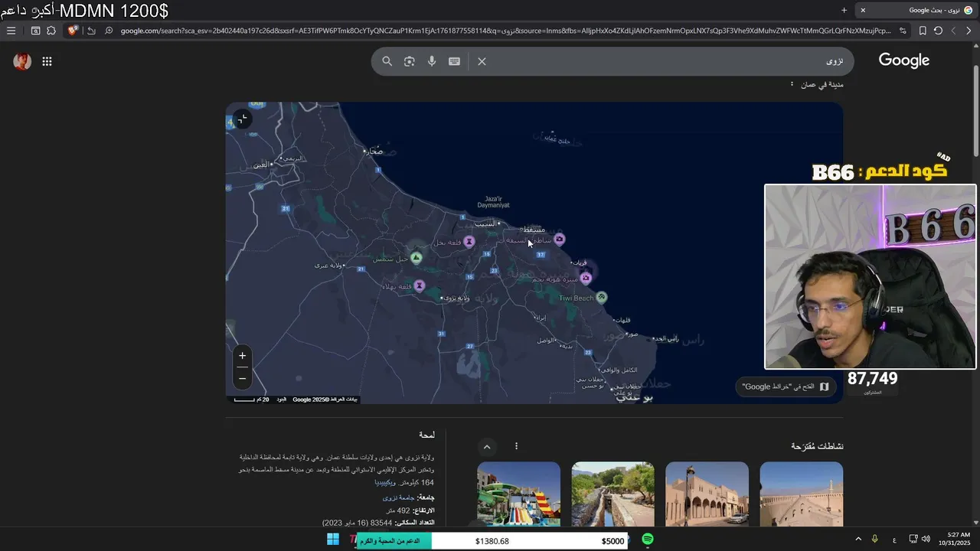980x551 pixels.
Task: Close the Google search tab
Action: pos(863,10)
